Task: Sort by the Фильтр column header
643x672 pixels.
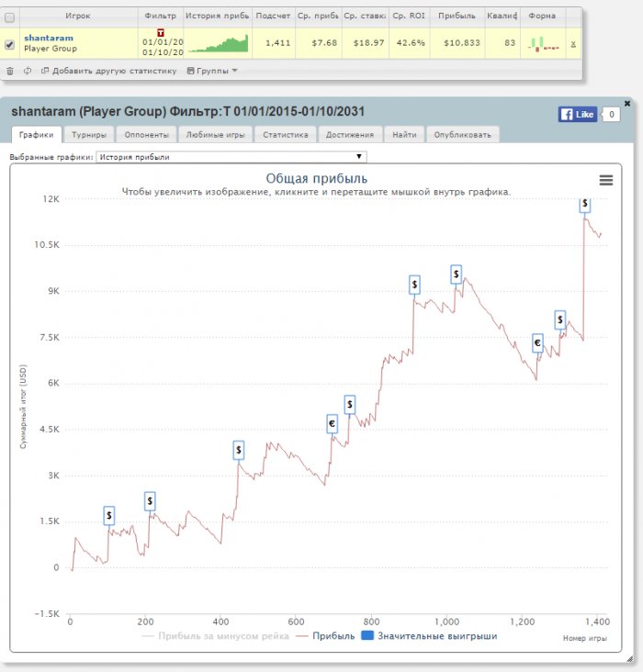Action: coord(161,16)
